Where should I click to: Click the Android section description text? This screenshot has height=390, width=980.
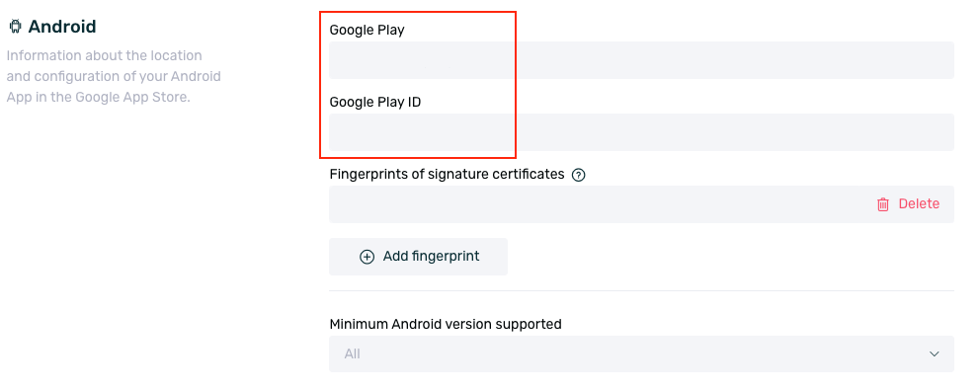tap(114, 76)
